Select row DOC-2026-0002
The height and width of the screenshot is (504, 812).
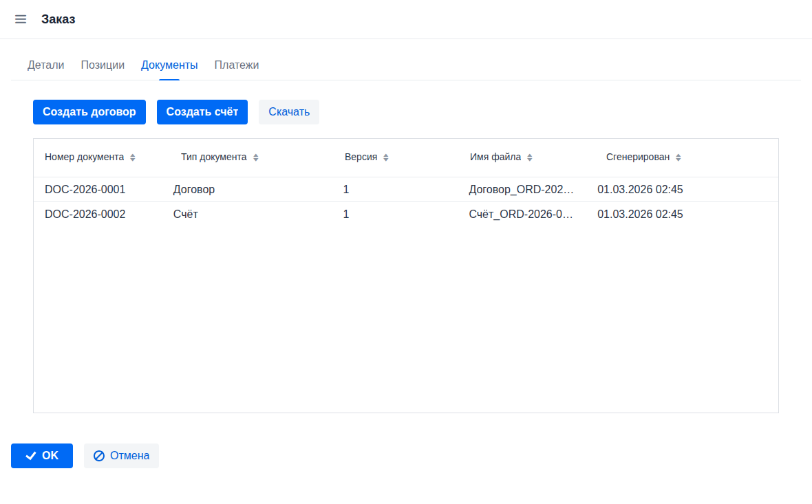(85, 215)
